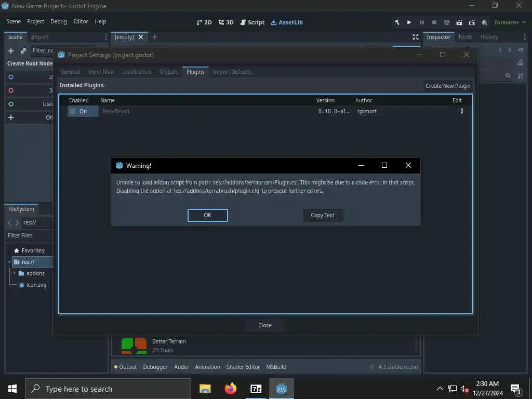This screenshot has width=532, height=399.
Task: Run the current scene icon
Action: [459, 22]
